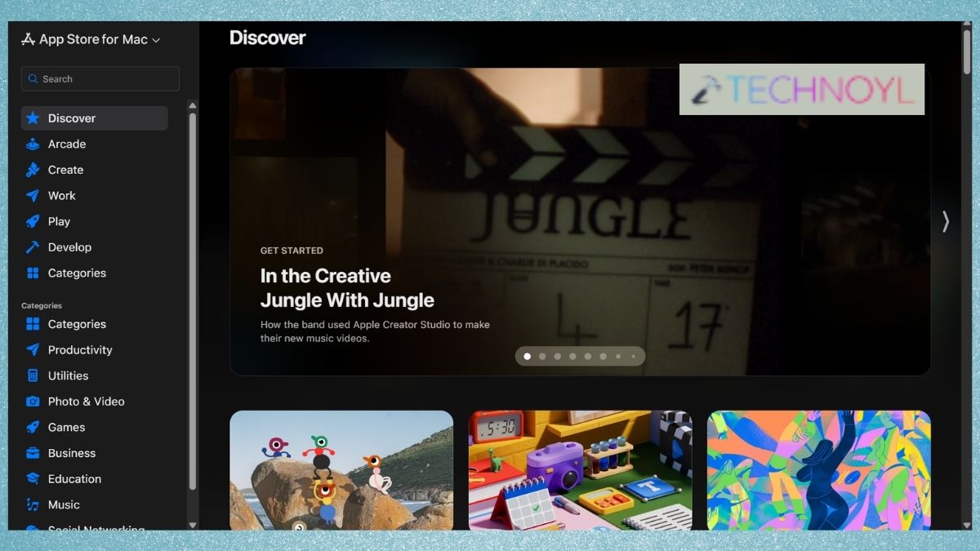Open the colorful dancer artwork card
The height and width of the screenshot is (551, 980).
tap(819, 470)
